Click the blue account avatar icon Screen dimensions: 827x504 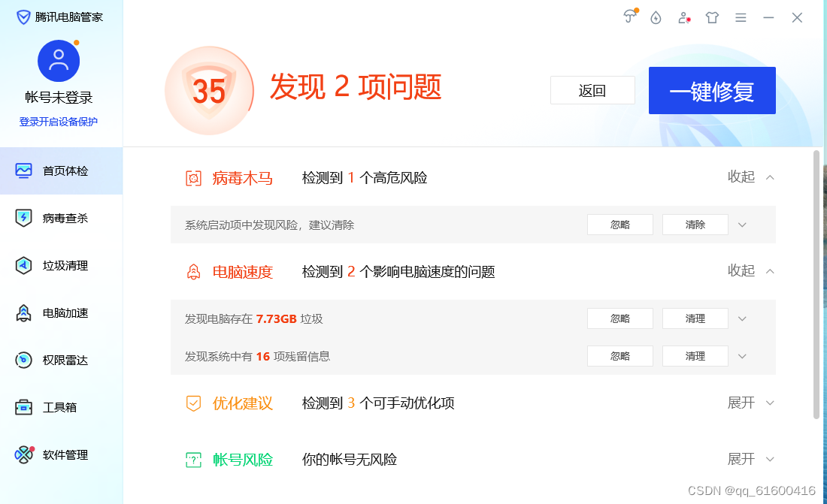[x=59, y=61]
